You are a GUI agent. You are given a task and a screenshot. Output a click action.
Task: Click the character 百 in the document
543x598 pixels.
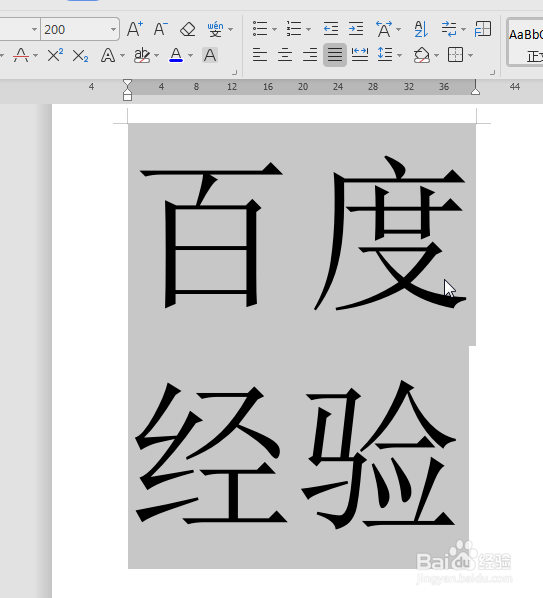tap(212, 235)
